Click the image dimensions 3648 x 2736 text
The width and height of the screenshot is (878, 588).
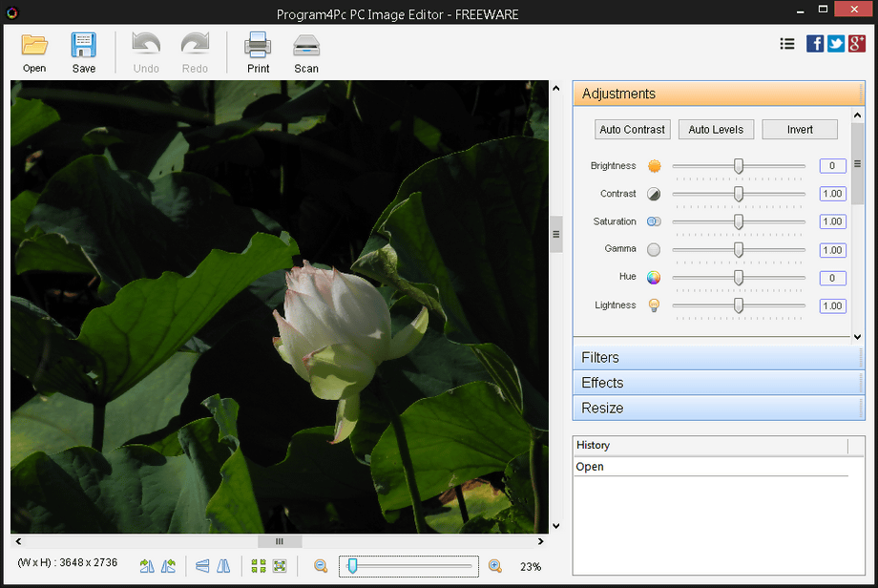click(x=89, y=562)
